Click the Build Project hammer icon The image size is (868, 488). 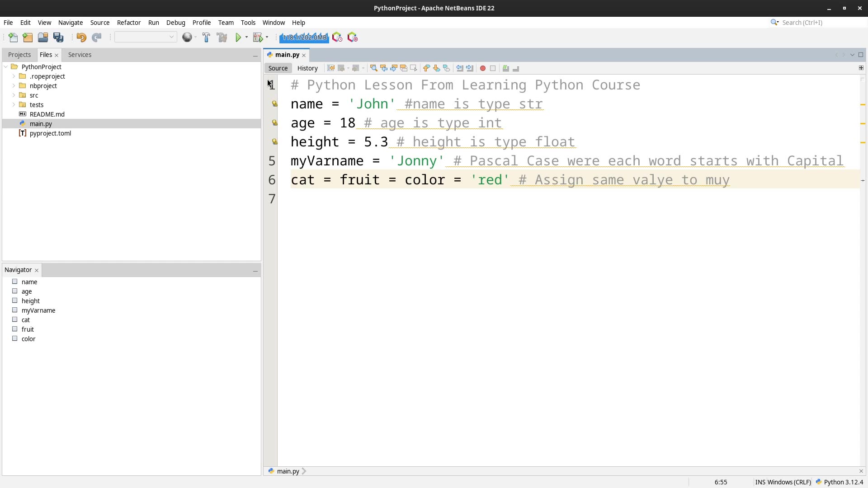[x=206, y=38]
